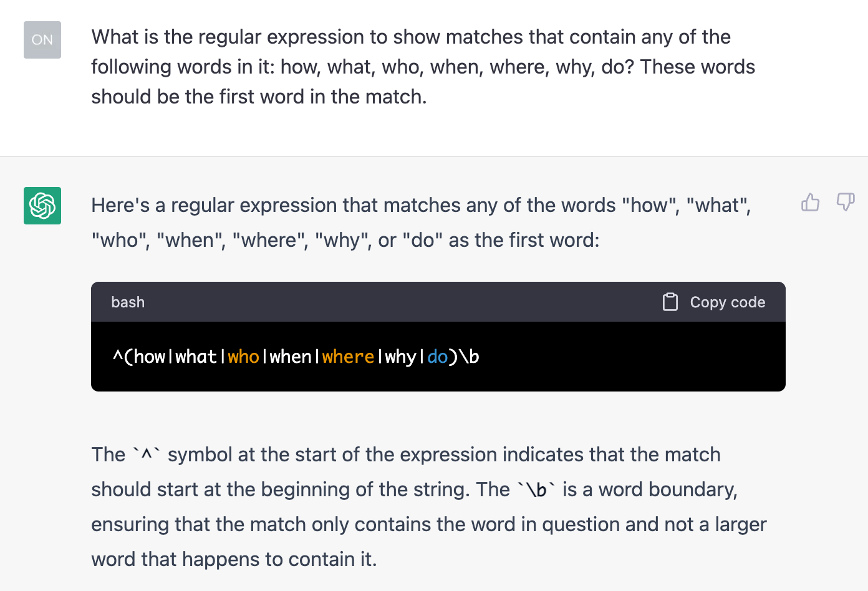Click the word "how" in the regex

[150, 357]
